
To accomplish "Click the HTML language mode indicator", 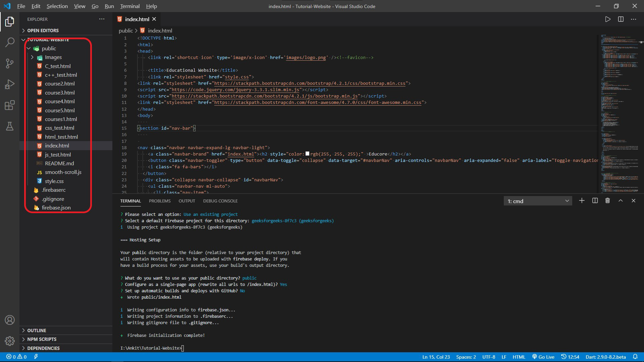I will click(519, 357).
